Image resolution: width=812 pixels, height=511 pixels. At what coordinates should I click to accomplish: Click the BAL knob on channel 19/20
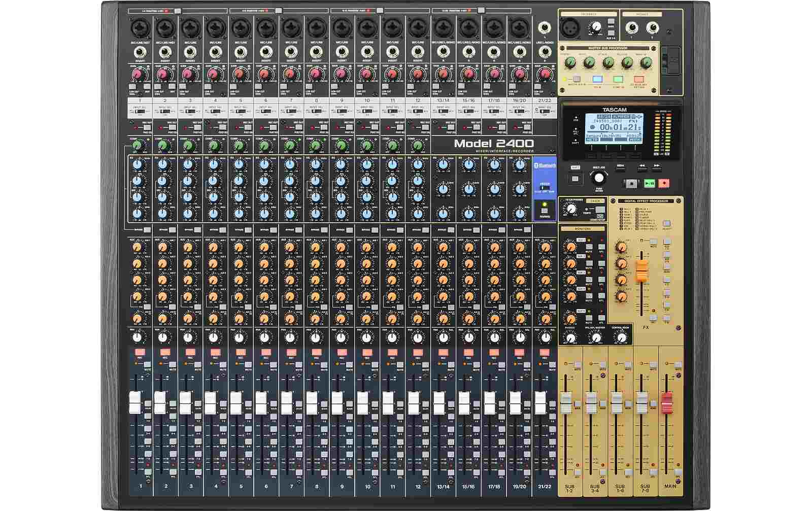point(520,337)
